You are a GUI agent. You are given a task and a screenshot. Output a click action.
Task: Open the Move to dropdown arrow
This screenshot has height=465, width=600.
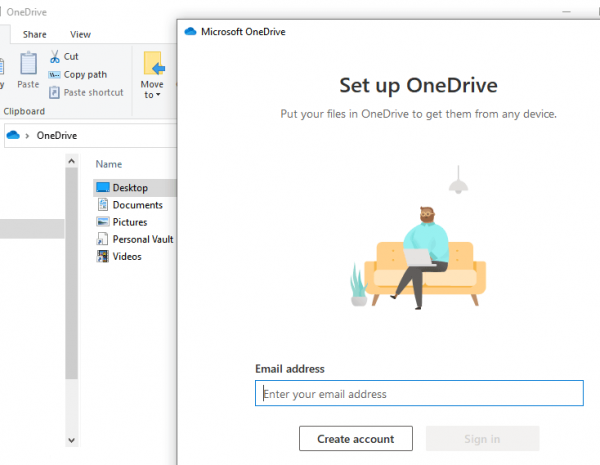point(158,95)
